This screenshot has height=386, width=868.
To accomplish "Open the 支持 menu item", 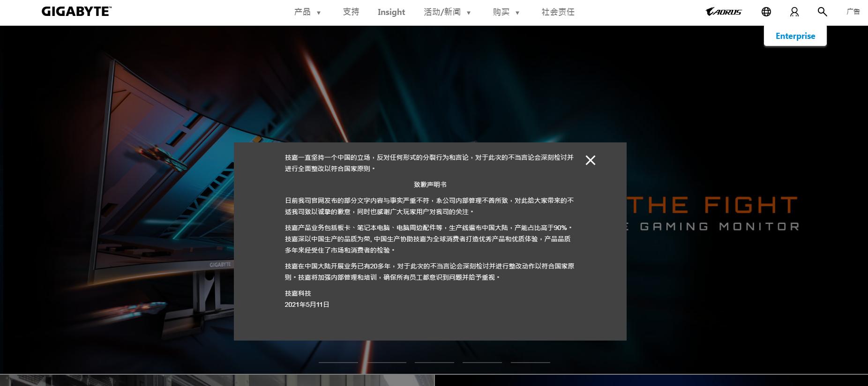I will (351, 12).
